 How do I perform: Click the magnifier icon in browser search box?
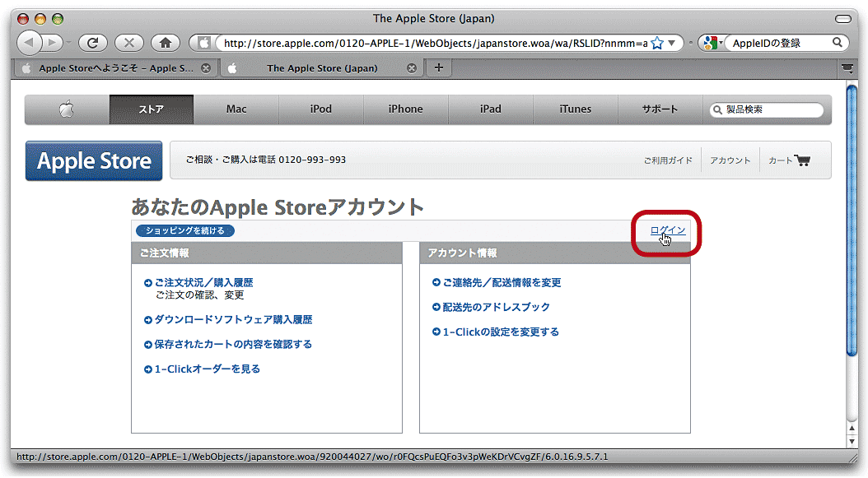point(837,43)
